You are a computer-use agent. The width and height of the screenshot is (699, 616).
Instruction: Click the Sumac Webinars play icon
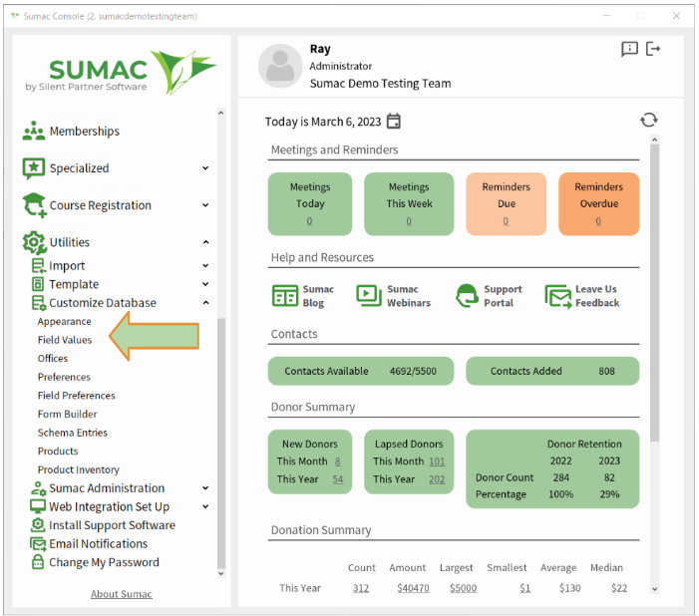click(x=369, y=295)
